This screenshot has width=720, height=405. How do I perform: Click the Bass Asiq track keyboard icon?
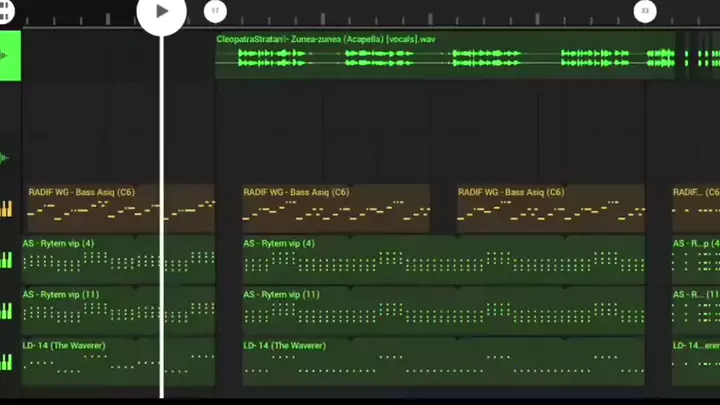[8, 208]
